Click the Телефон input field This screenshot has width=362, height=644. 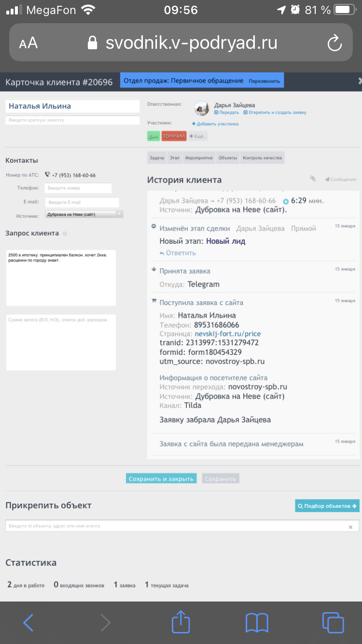click(78, 188)
